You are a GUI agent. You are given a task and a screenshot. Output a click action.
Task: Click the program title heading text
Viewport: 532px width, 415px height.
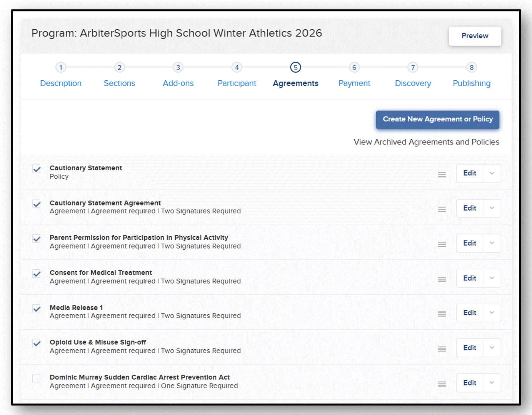(177, 33)
